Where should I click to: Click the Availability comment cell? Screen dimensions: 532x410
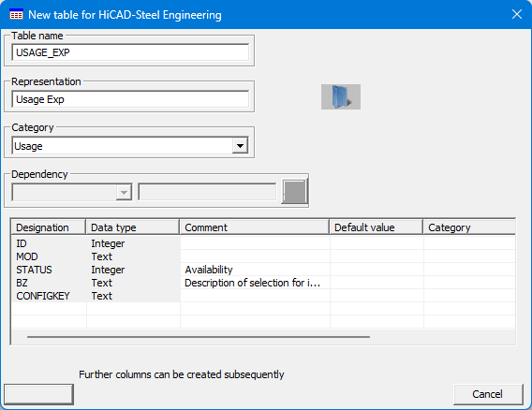tap(255, 270)
